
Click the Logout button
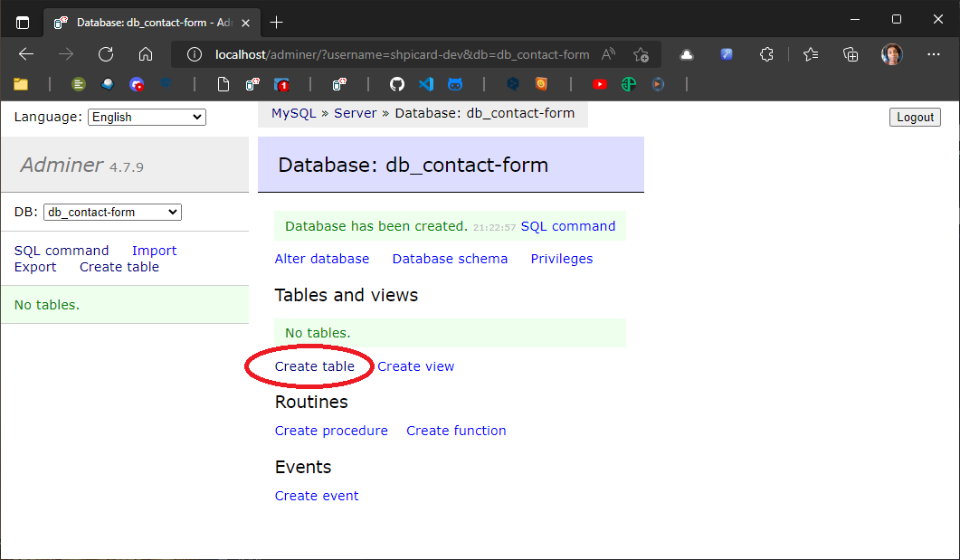click(916, 117)
